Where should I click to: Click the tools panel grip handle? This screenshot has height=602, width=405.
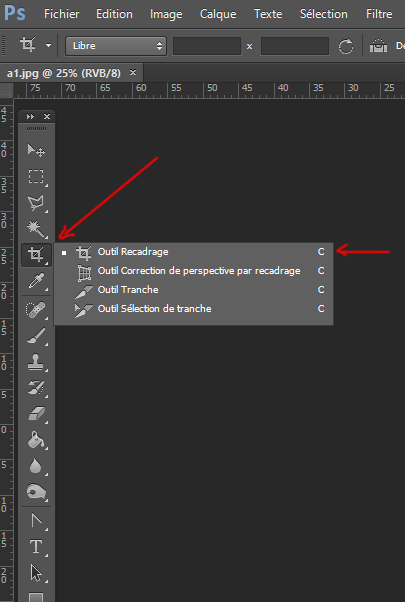[36, 128]
